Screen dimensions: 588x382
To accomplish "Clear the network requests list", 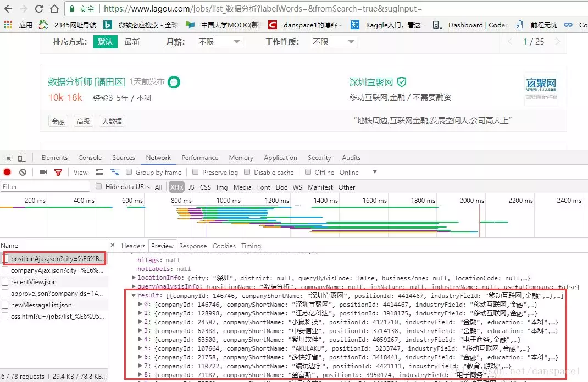I will (22, 172).
